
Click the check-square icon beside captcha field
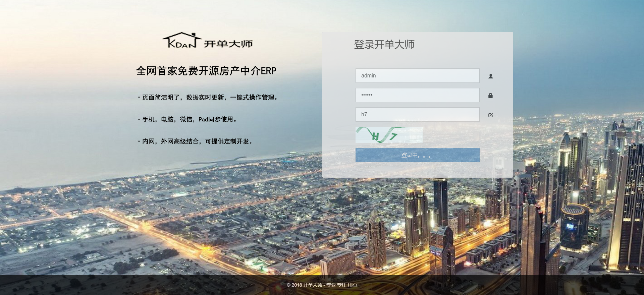pyautogui.click(x=490, y=115)
